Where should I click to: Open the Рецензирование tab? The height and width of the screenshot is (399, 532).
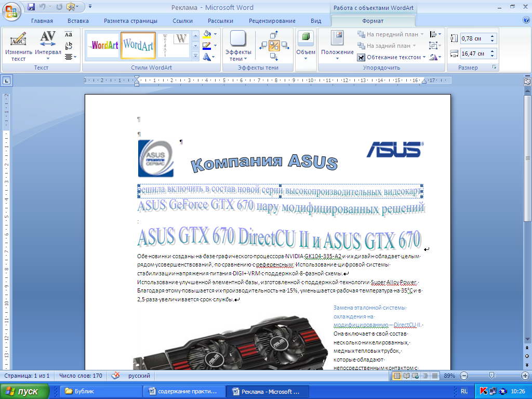[x=272, y=21]
